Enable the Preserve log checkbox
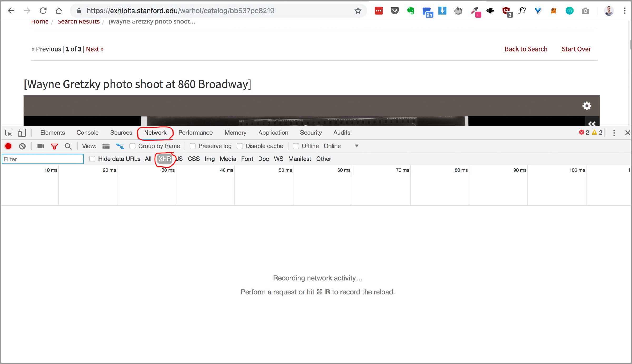Viewport: 632px width, 364px height. pyautogui.click(x=192, y=146)
